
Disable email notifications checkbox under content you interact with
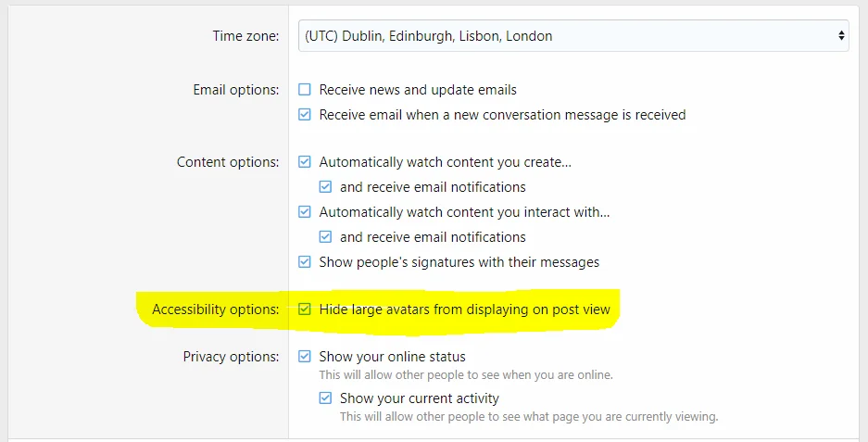coord(325,237)
